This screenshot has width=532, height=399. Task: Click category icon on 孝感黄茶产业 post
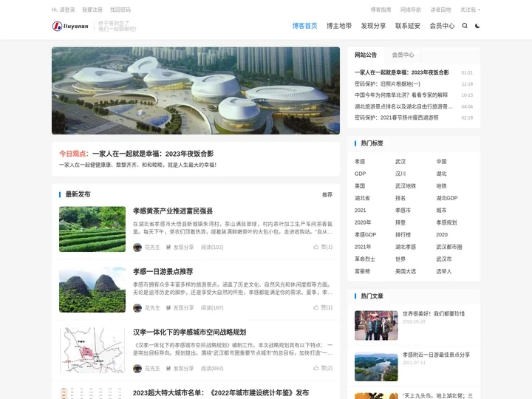pos(168,248)
